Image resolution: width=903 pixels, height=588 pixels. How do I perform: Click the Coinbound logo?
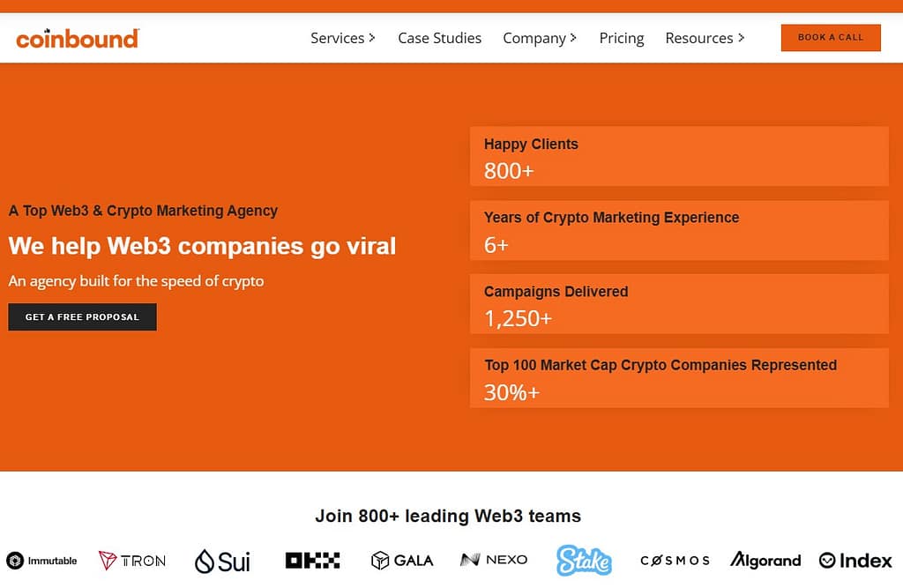pyautogui.click(x=78, y=38)
